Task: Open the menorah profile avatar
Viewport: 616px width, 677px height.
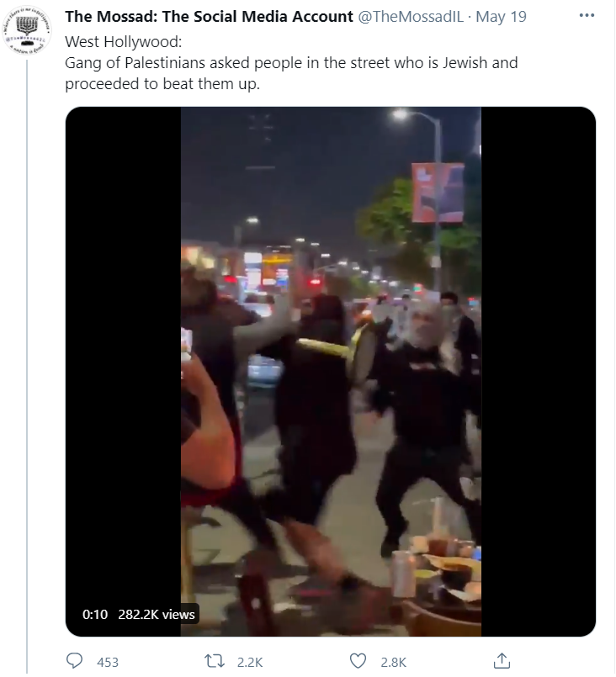Action: coord(27,31)
